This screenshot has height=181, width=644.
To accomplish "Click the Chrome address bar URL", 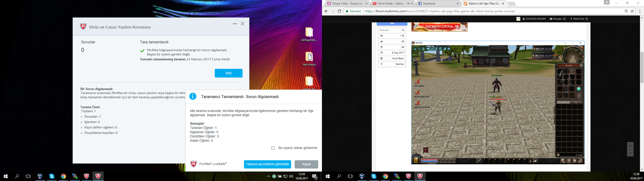I will click(x=440, y=11).
